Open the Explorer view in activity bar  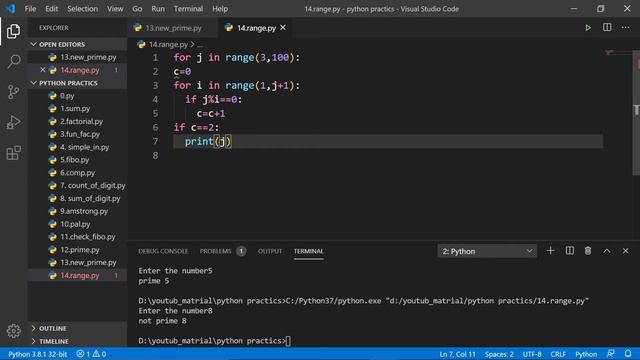coord(13,31)
